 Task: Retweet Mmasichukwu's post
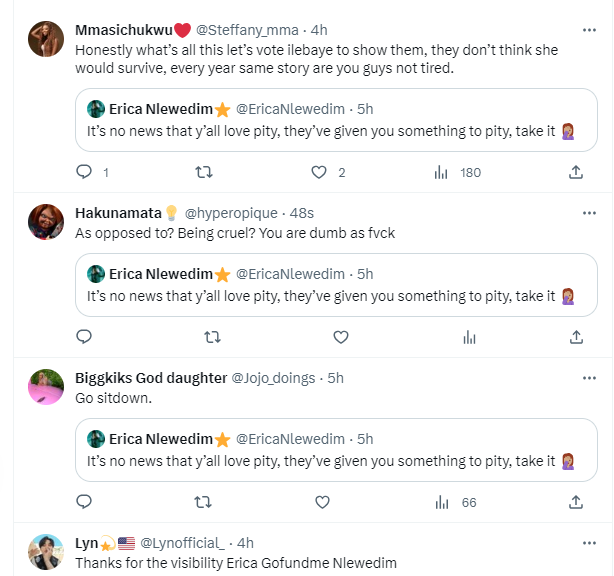[203, 173]
